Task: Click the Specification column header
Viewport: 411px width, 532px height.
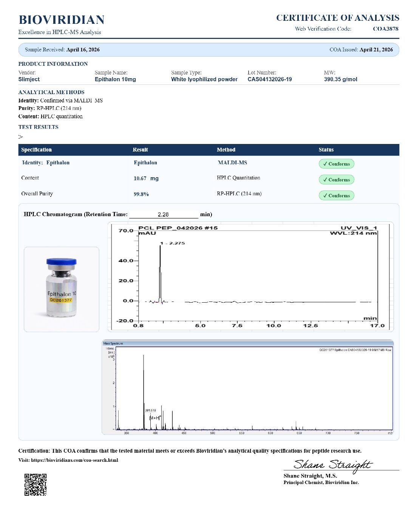Action: (37, 150)
